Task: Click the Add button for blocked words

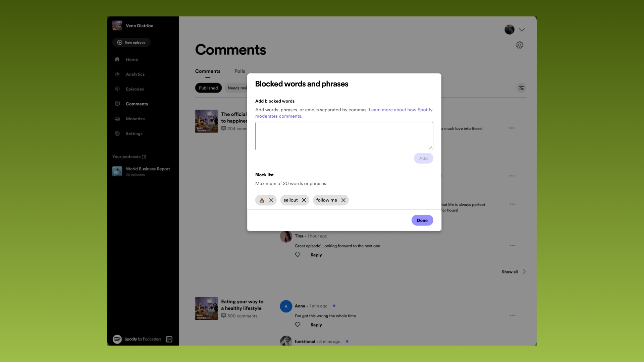Action: [x=423, y=158]
